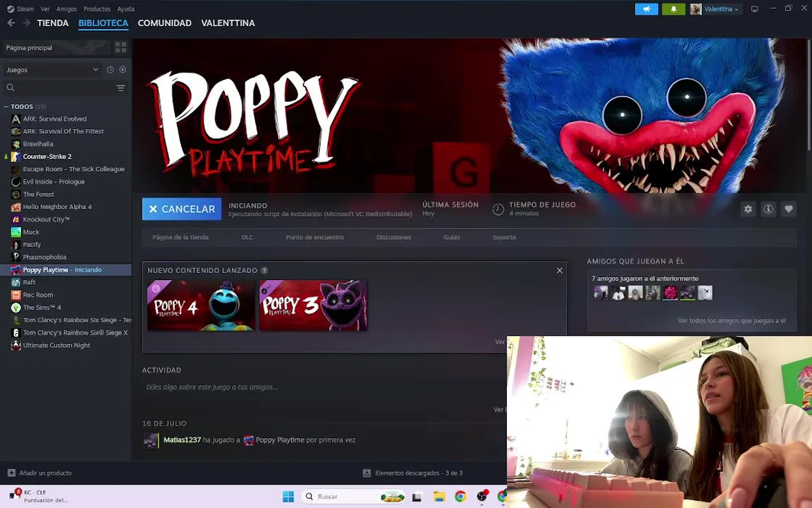This screenshot has height=508, width=812.
Task: Click the Windows taskbar Buscar search box
Action: pos(352,497)
